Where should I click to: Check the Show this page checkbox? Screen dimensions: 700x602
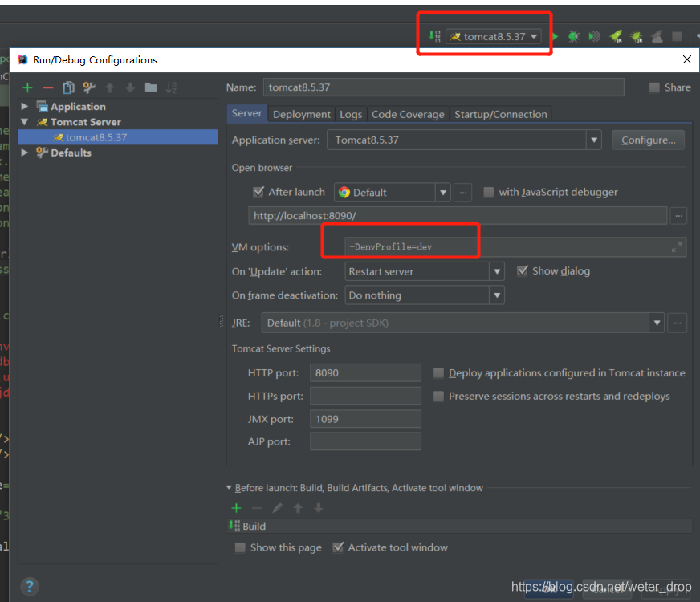pos(240,547)
